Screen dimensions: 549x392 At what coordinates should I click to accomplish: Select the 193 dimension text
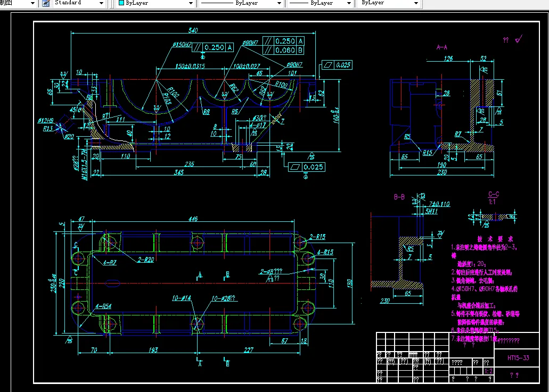153,349
